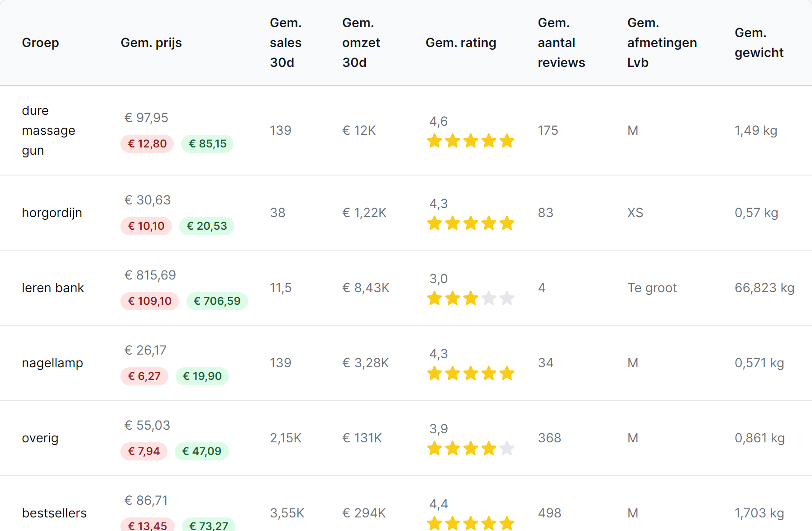Click the Gem. gewicht column header

pyautogui.click(x=759, y=43)
